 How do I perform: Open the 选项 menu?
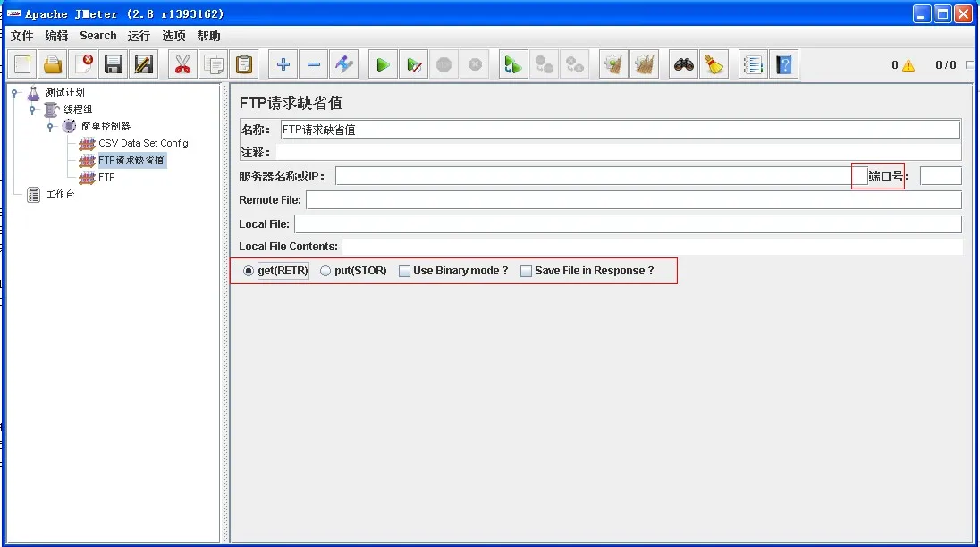coord(173,37)
